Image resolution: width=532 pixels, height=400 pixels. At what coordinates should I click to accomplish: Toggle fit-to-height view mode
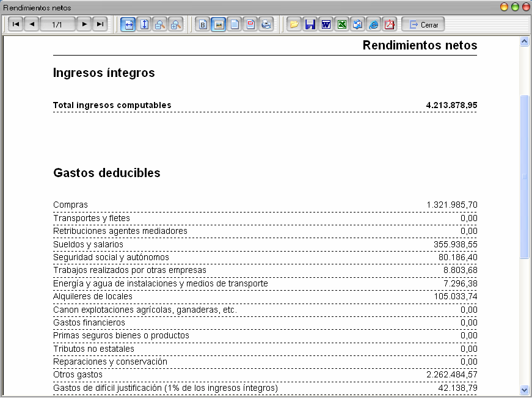pos(144,25)
